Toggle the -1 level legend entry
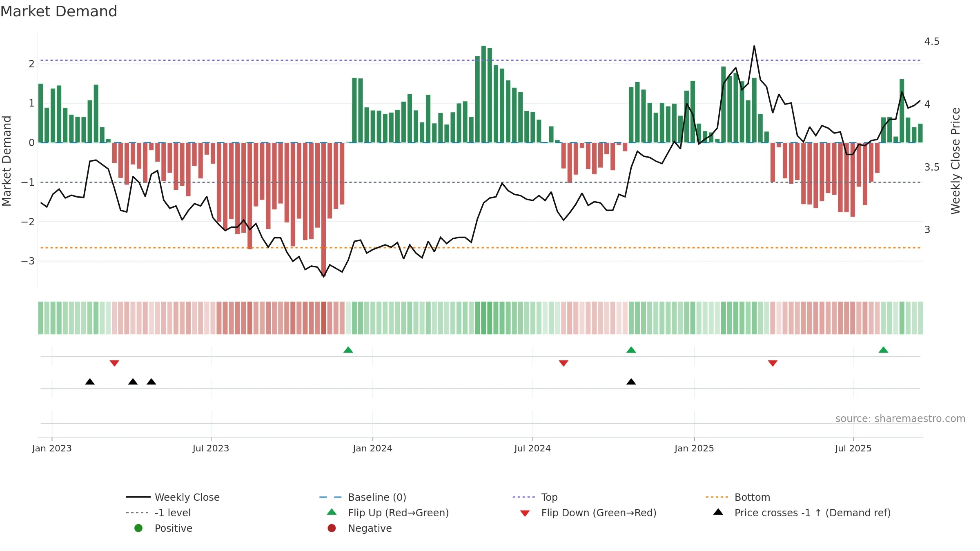This screenshot has height=551, width=980. tap(158, 513)
